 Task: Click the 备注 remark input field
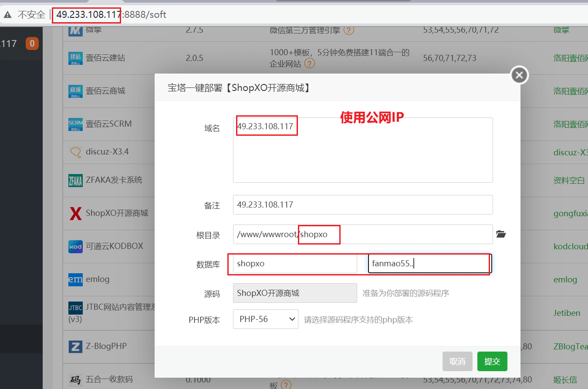coord(363,205)
